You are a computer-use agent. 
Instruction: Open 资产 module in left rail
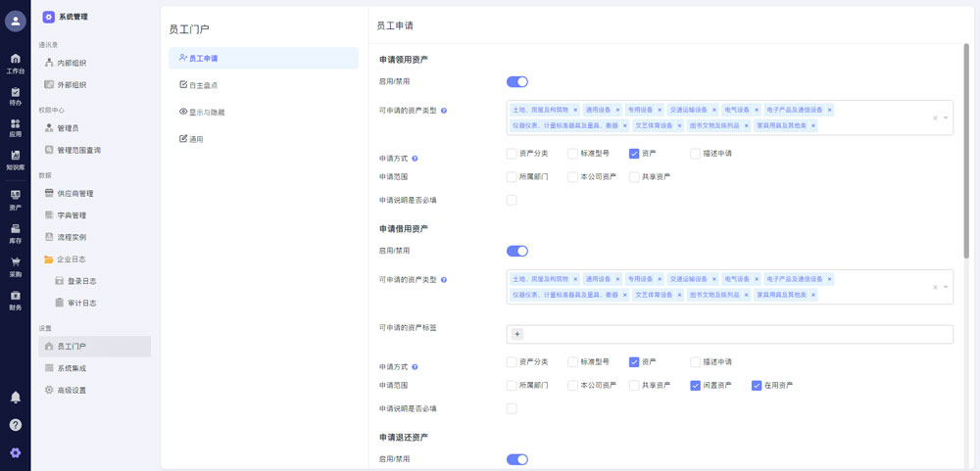15,200
